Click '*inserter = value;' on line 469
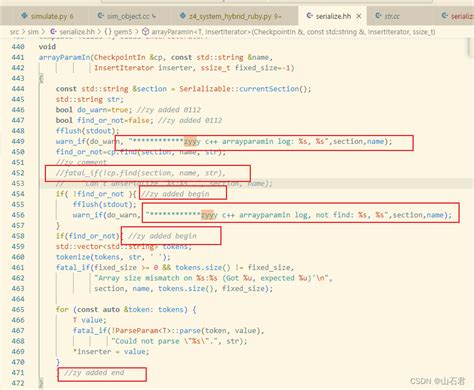Viewport: 474px width, 390px height. click(111, 352)
